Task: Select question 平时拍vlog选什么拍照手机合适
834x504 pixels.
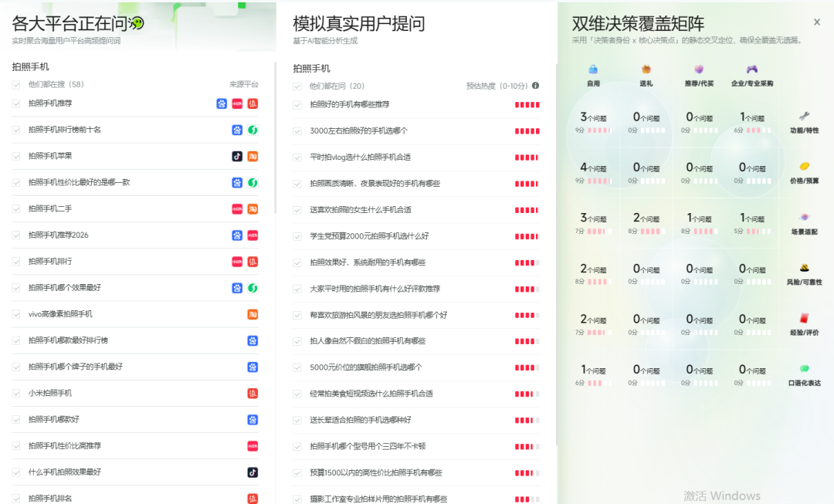Action: click(360, 157)
